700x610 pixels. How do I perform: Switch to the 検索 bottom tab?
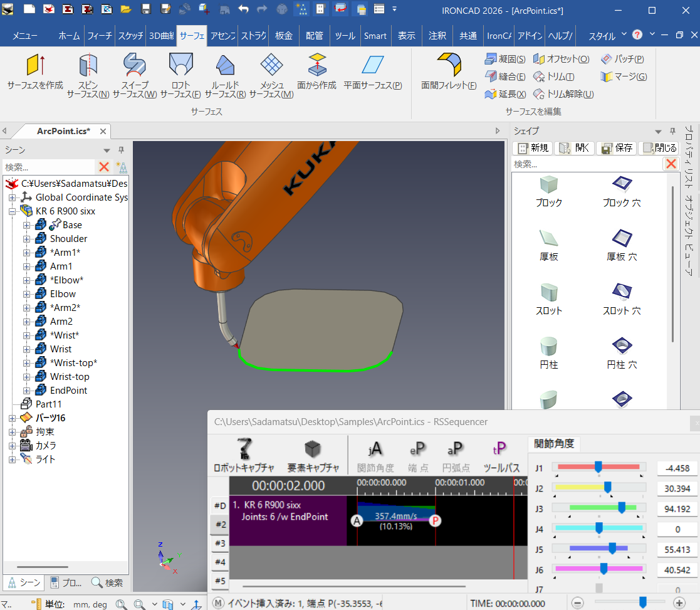click(107, 583)
